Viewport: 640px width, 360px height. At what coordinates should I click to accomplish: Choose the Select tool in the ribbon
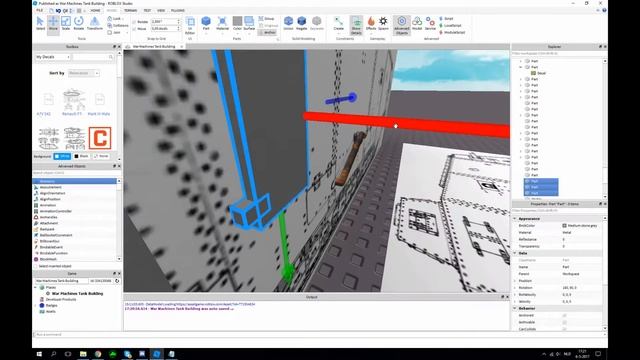coord(40,23)
